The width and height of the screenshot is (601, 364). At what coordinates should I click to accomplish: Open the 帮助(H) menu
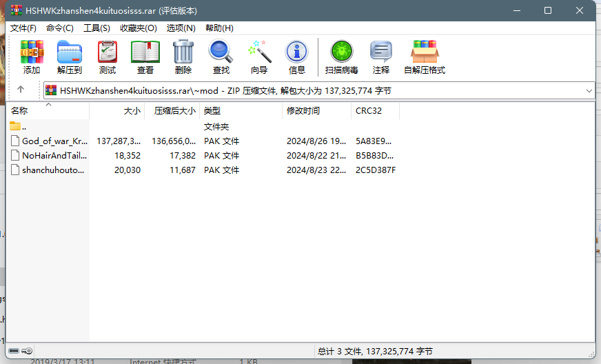[x=219, y=28]
